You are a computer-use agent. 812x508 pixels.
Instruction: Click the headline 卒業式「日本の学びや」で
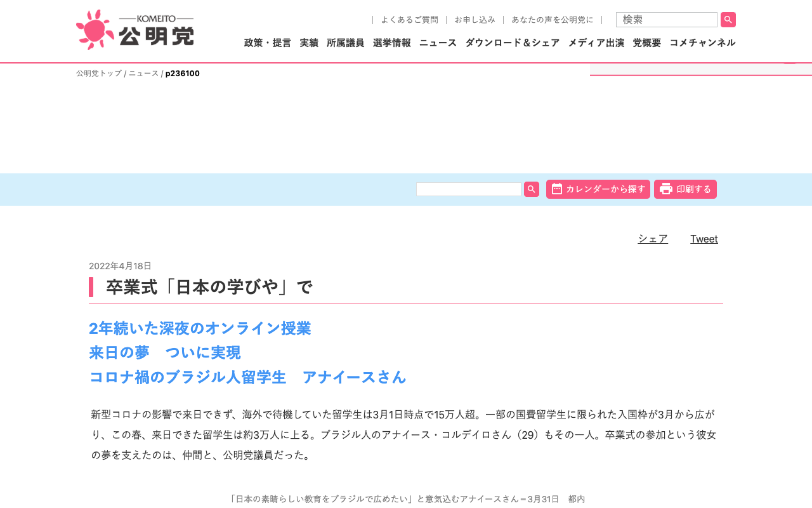(209, 287)
